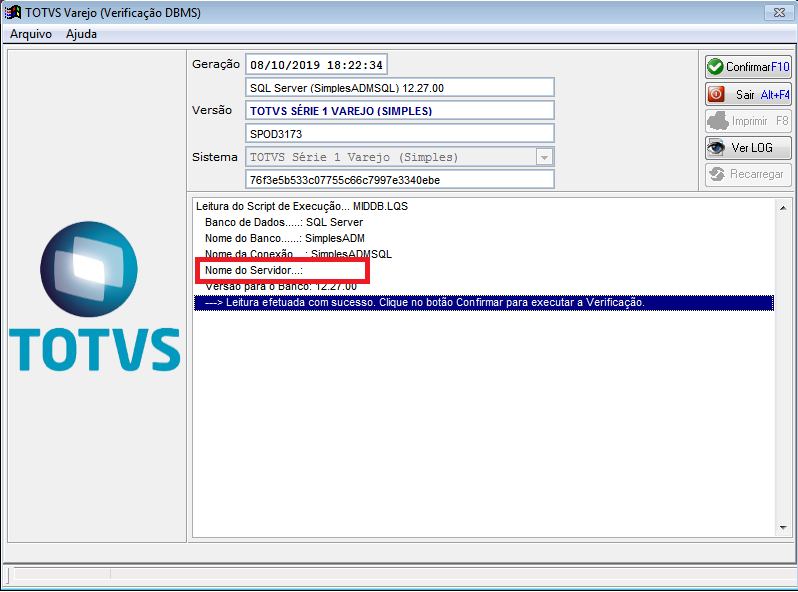
Task: Select the Leitura do Script de Execução line
Action: [483, 206]
